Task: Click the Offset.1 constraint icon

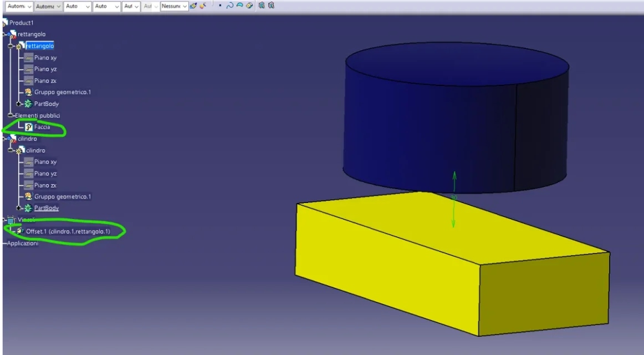Action: 20,231
